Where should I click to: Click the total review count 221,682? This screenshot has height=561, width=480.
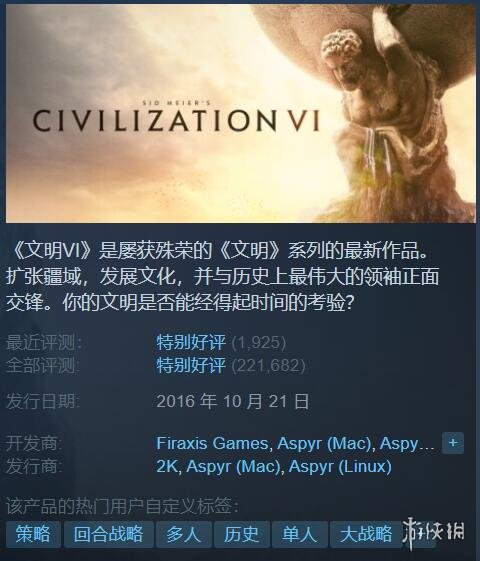pyautogui.click(x=268, y=366)
